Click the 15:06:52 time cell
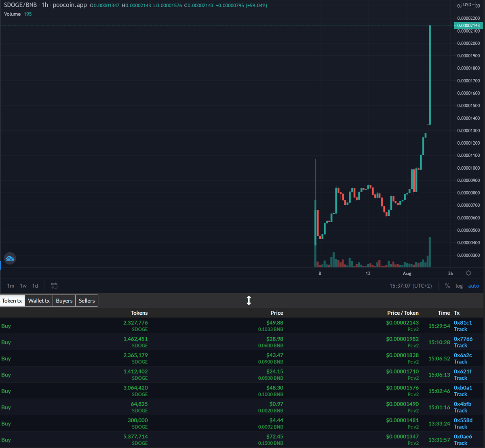485x448 pixels. point(439,358)
